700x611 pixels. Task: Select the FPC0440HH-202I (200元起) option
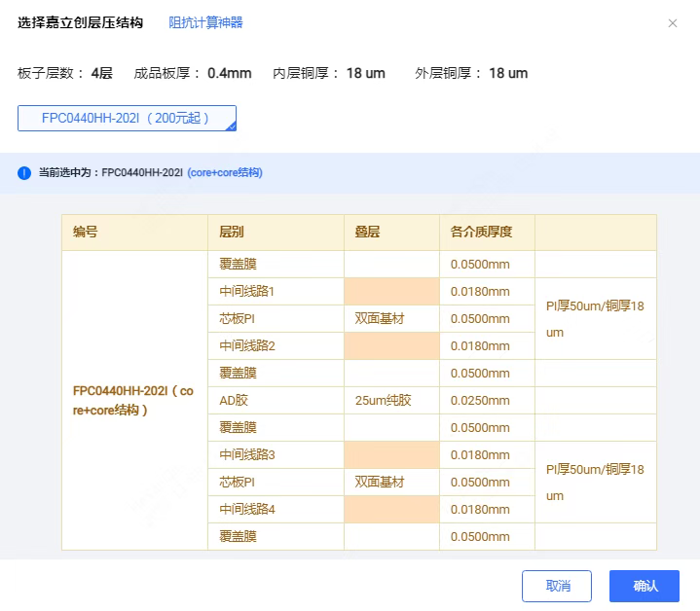pos(127,118)
